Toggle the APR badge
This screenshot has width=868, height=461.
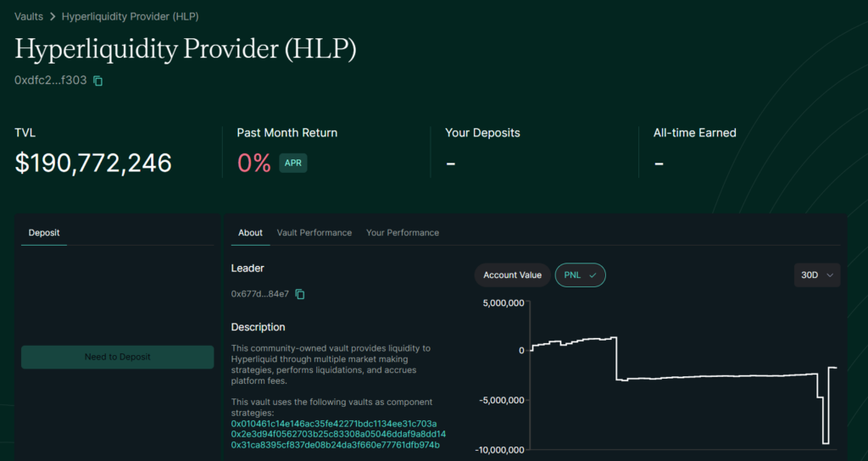pos(292,164)
